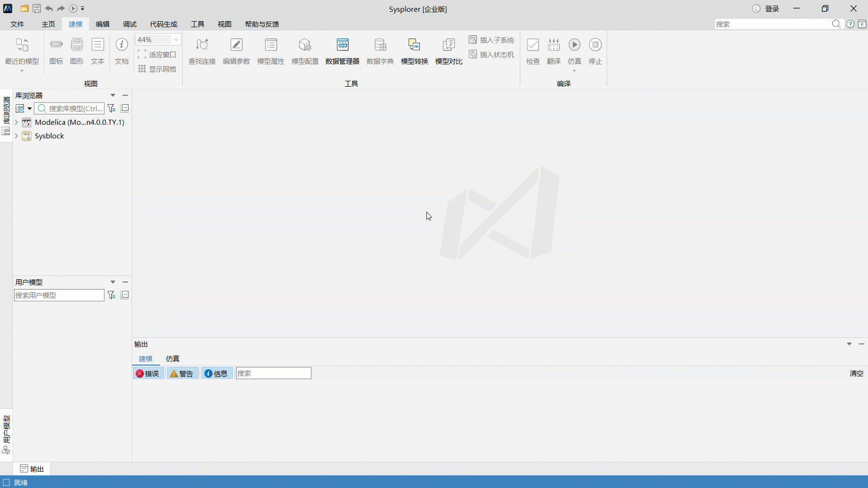
Task: Open the simulation button dropdown arrow
Action: [575, 70]
